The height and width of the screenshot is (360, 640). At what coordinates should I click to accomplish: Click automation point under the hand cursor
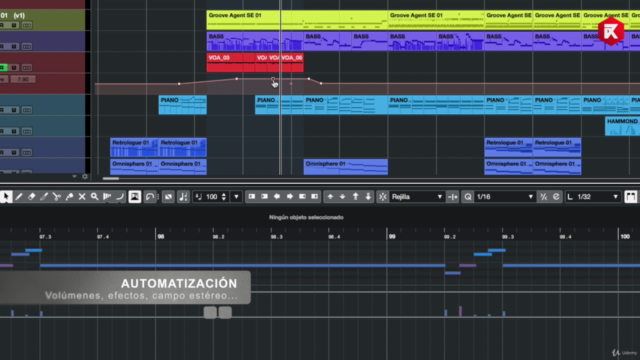click(273, 79)
